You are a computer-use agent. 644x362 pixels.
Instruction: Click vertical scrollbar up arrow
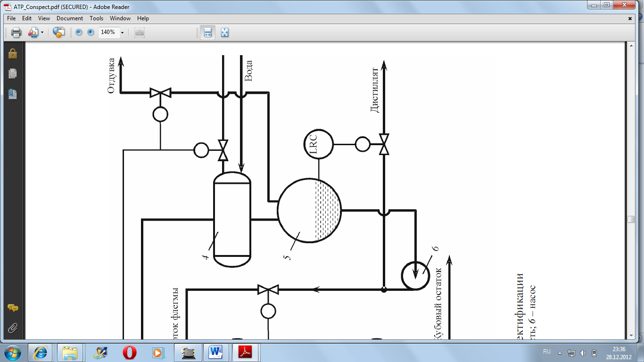(x=631, y=46)
